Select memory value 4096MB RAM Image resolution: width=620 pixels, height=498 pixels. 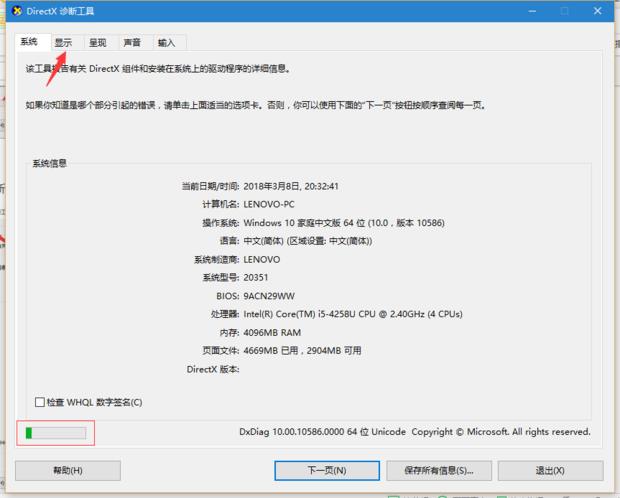pos(272,333)
